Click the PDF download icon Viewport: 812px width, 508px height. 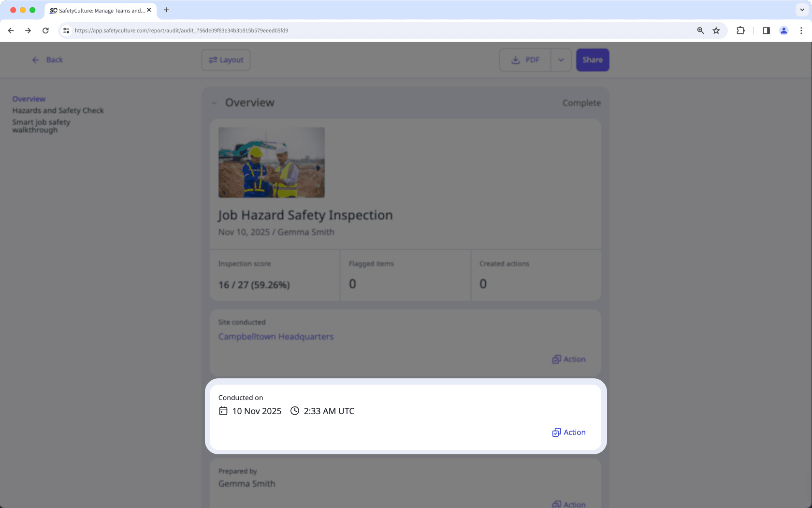tap(514, 60)
